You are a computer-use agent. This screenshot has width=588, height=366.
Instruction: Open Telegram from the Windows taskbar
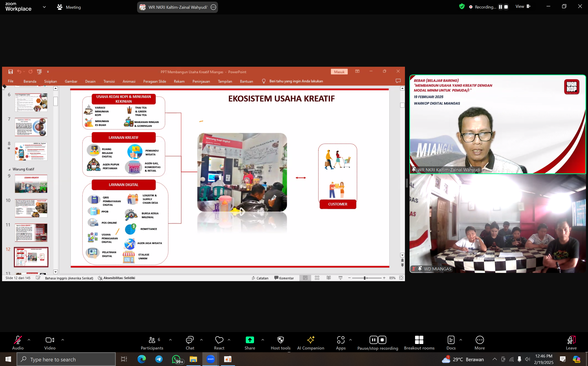(159, 359)
